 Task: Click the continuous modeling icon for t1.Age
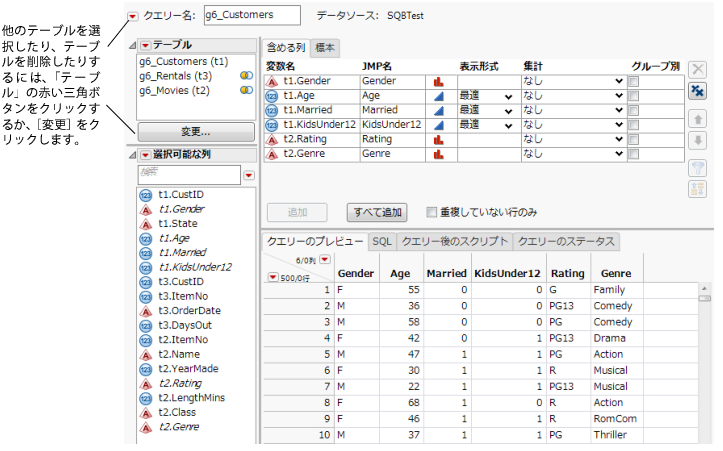[x=439, y=96]
